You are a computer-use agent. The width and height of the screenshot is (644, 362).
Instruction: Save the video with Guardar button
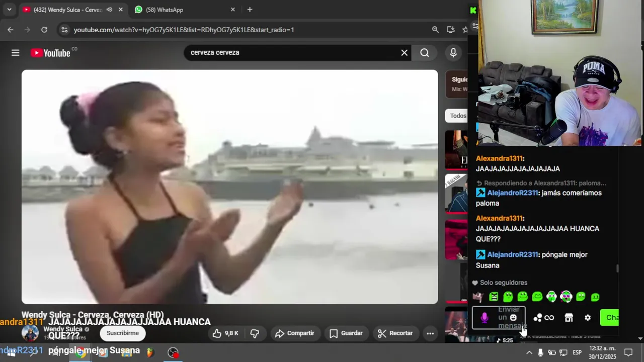(x=346, y=333)
